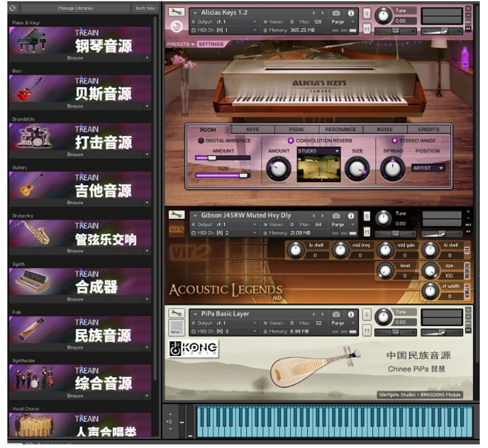488x448 pixels.
Task: Switch to the PEDAL tab
Action: point(297,129)
